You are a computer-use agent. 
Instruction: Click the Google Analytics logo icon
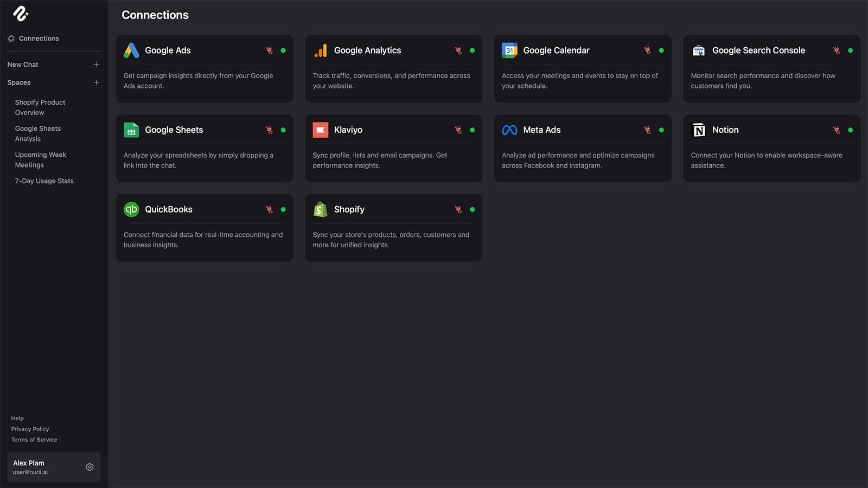point(321,50)
